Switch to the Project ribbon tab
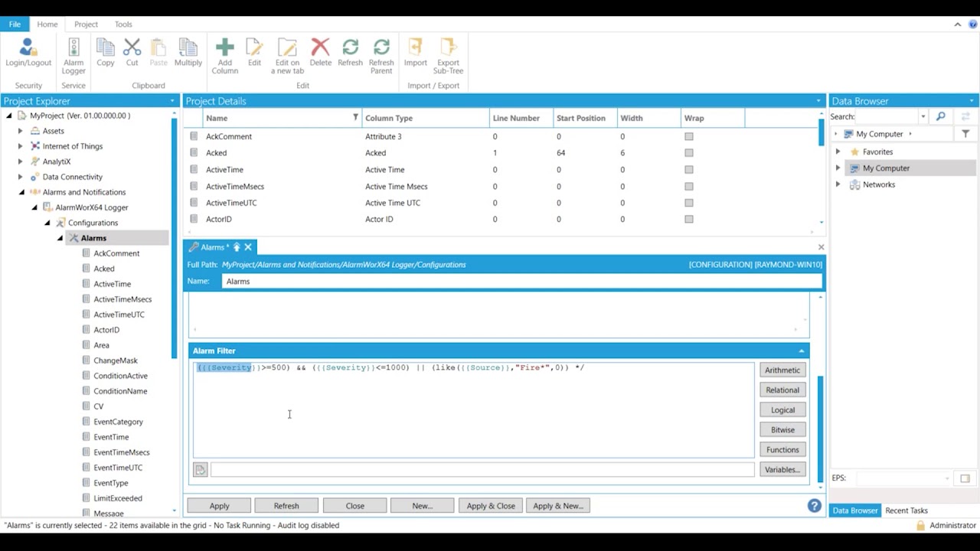This screenshot has width=980, height=551. click(x=86, y=24)
